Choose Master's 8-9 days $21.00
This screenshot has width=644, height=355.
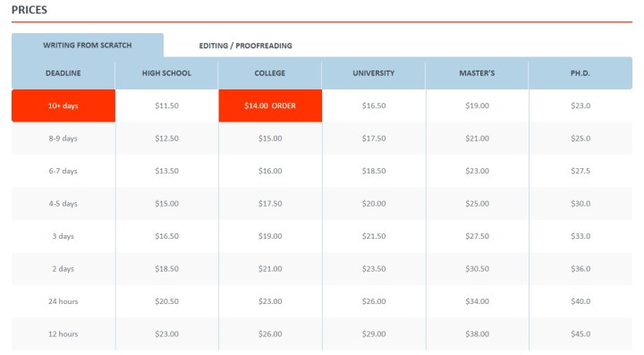point(478,139)
